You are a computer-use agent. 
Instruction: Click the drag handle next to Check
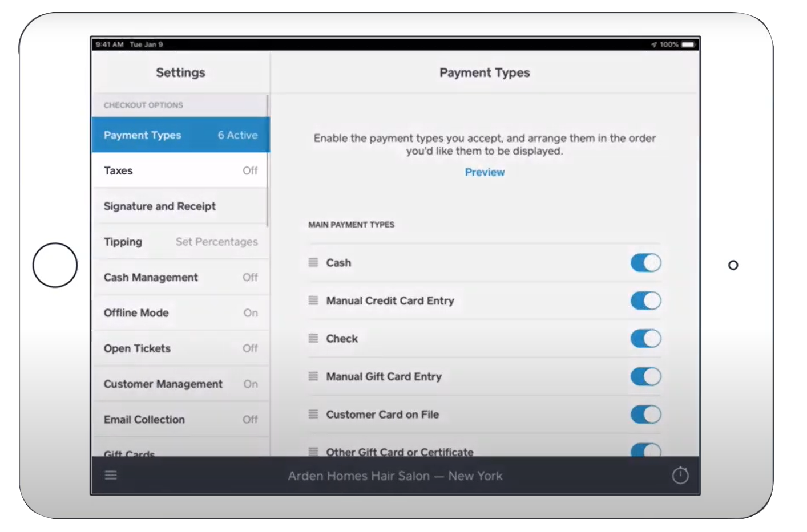(x=313, y=338)
